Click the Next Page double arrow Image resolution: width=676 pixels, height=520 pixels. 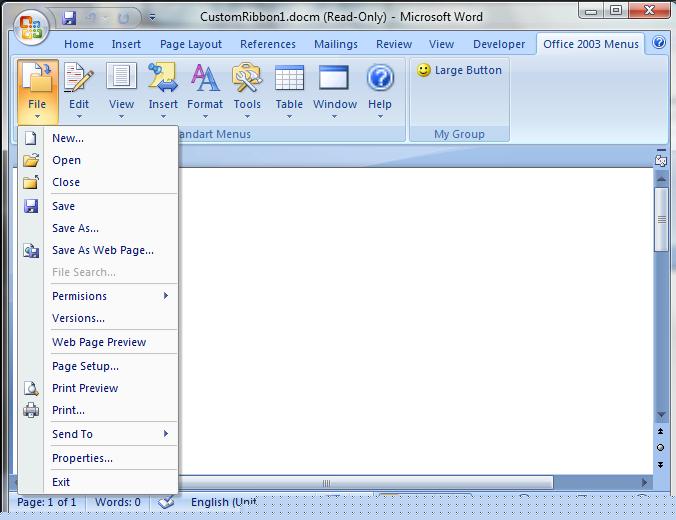(660, 464)
